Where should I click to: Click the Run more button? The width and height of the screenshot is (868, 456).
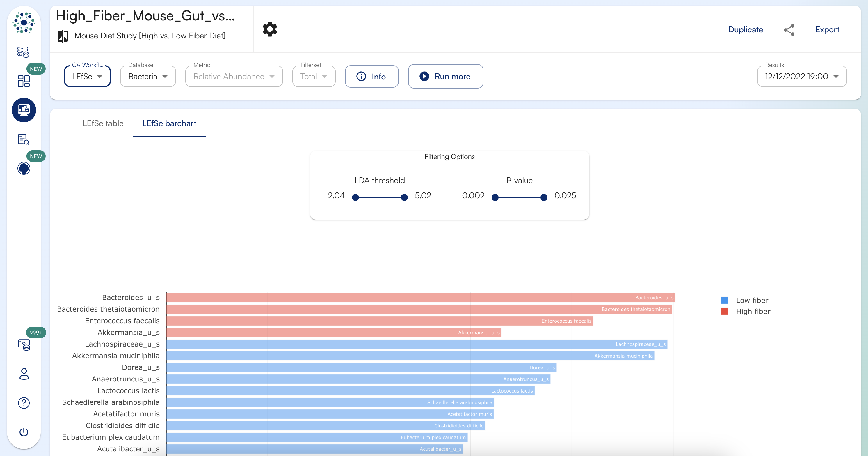445,77
